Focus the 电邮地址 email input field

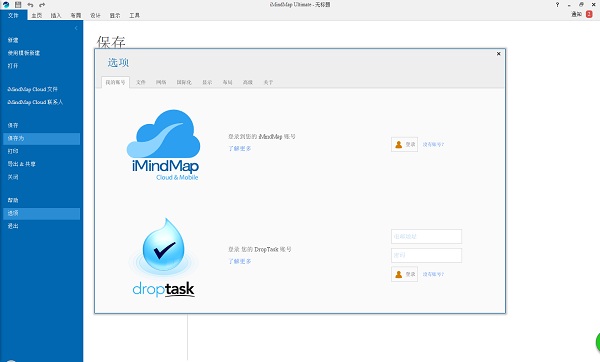(x=426, y=236)
